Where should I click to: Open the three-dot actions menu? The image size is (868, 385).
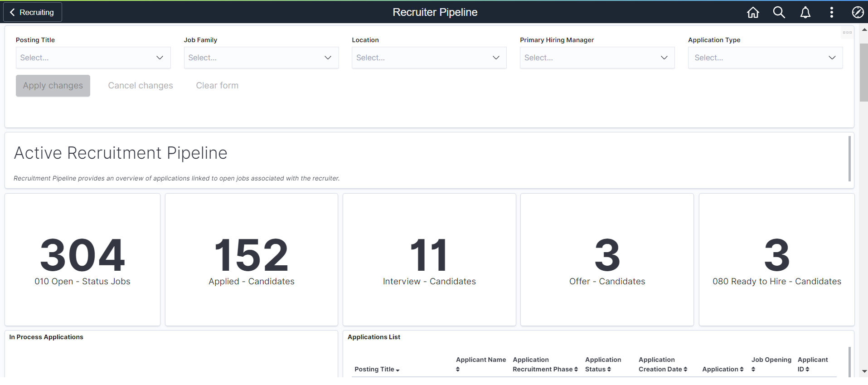(x=831, y=12)
